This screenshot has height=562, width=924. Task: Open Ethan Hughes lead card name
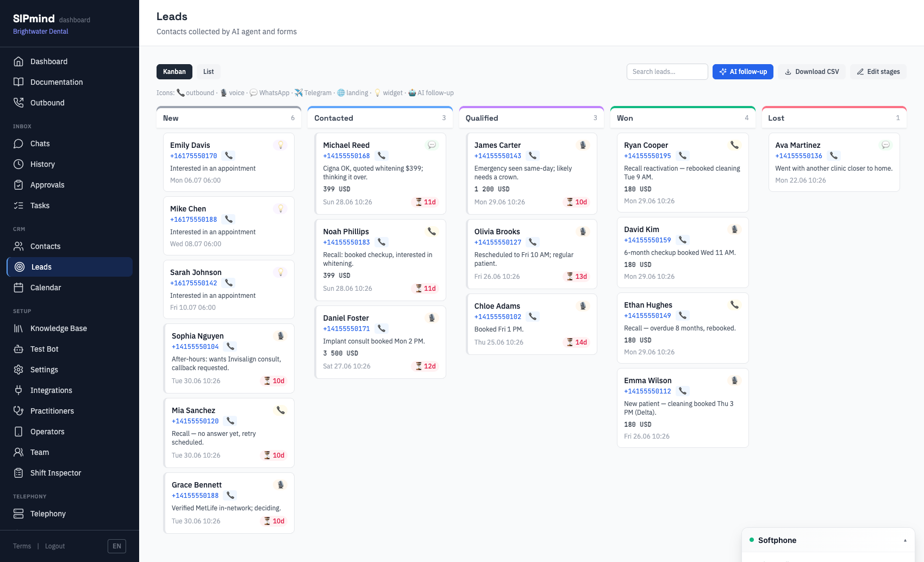point(648,305)
